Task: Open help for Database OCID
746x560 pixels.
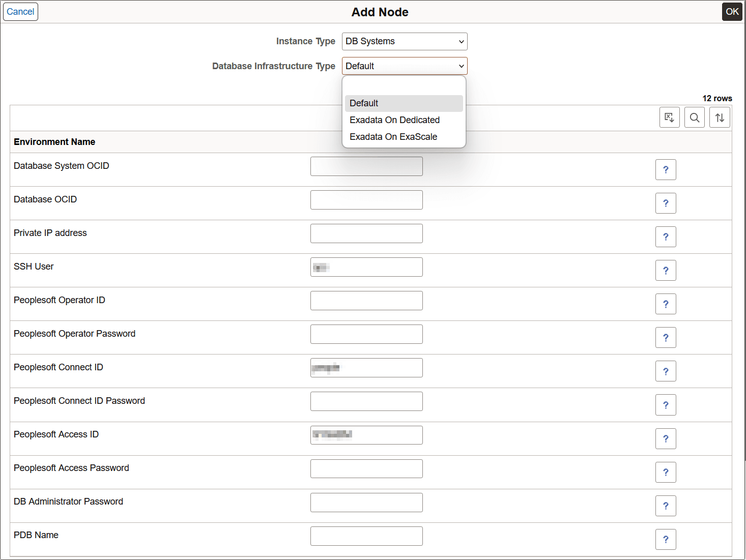Action: (666, 203)
